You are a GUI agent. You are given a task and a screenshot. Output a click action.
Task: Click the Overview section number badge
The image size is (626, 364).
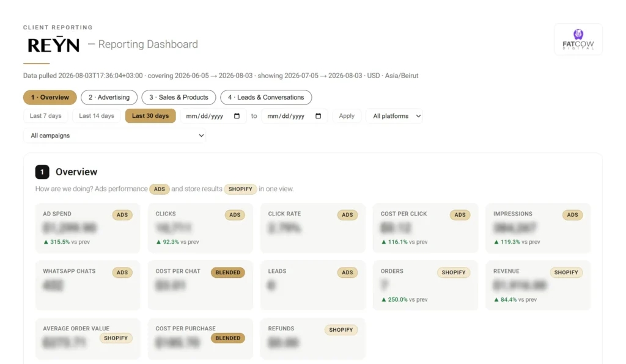42,172
